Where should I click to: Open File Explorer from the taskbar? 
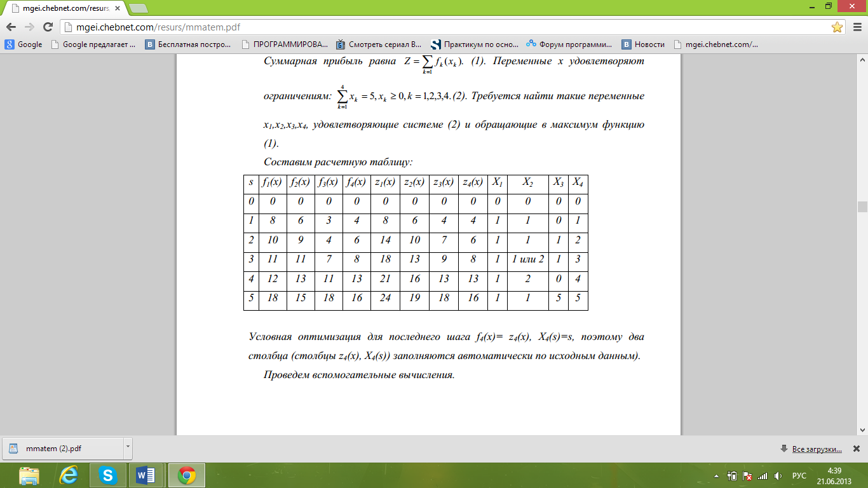[29, 475]
